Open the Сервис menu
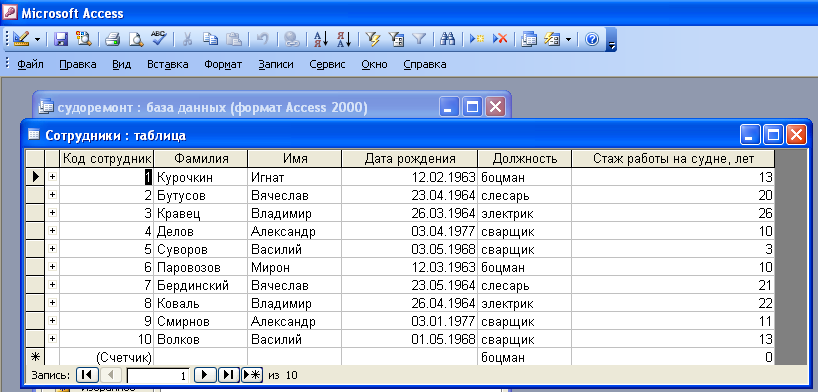818x392 pixels. click(327, 65)
